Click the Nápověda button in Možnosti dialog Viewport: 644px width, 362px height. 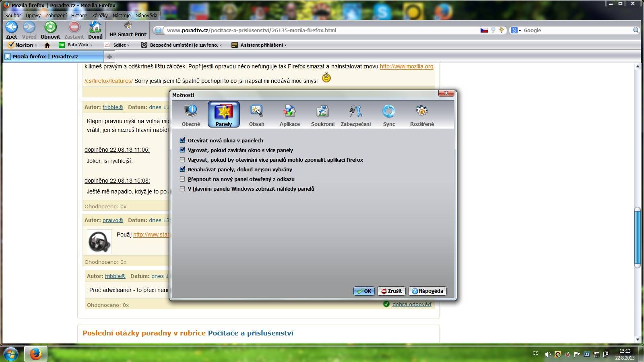pos(427,291)
